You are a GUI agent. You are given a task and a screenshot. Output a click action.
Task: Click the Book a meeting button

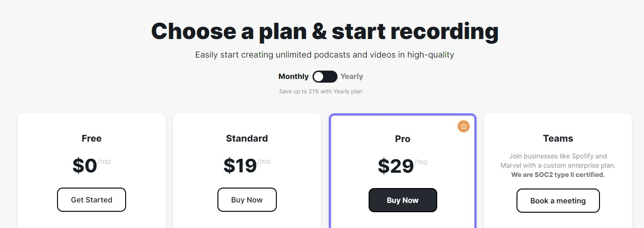[x=558, y=201]
